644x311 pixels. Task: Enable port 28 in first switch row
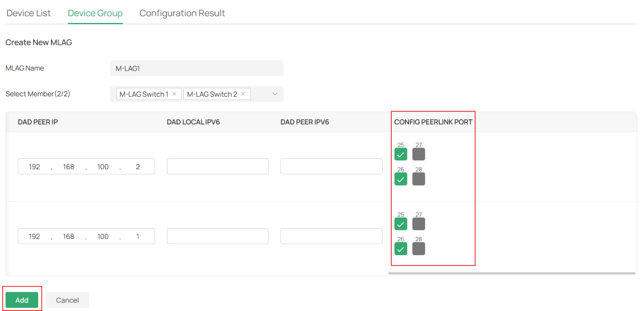(419, 179)
